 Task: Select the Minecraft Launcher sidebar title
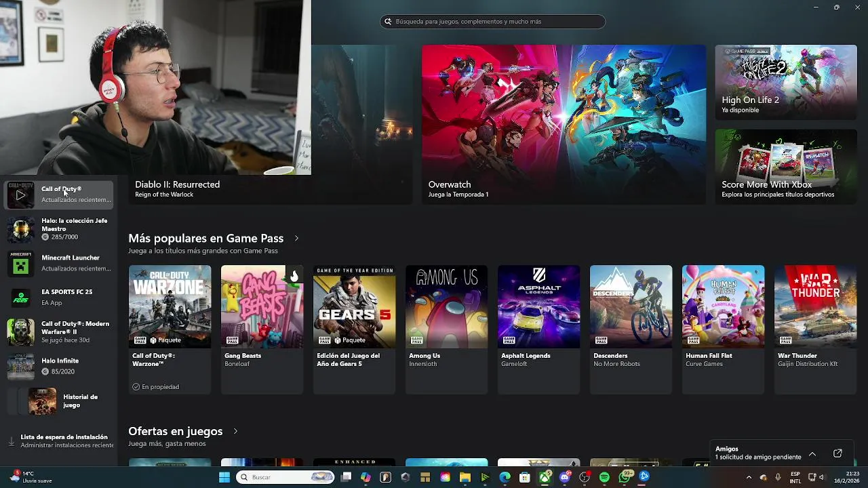[x=71, y=258]
